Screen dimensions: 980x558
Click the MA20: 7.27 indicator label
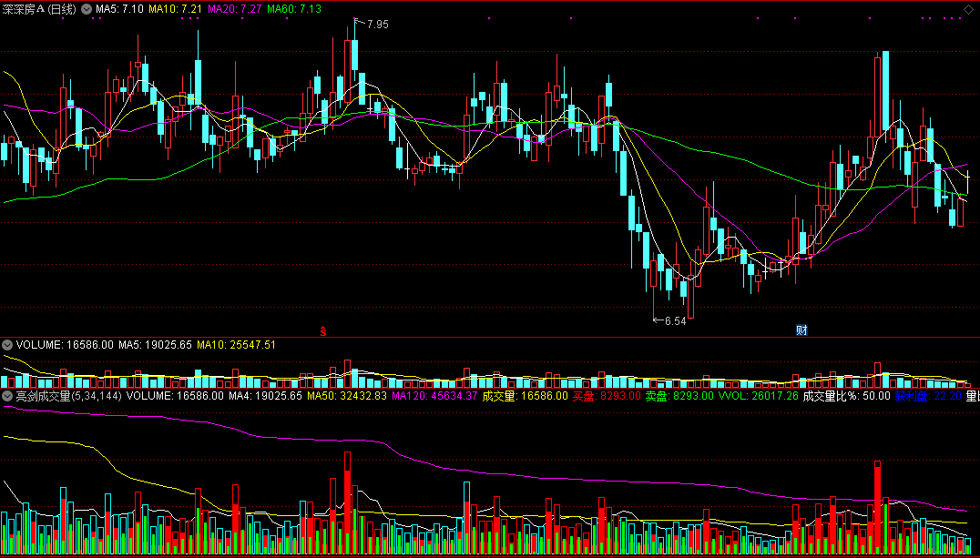235,9
